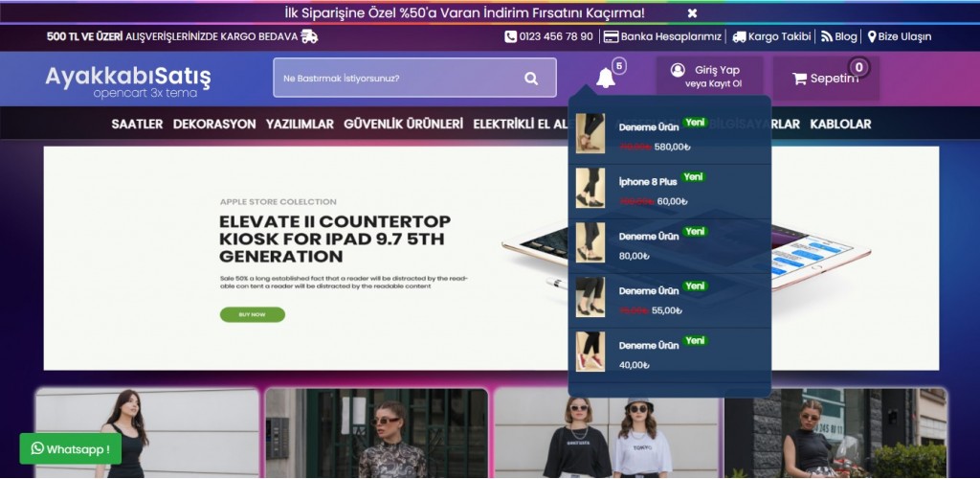980x479 pixels.
Task: Click the user account icon
Action: pos(678,70)
